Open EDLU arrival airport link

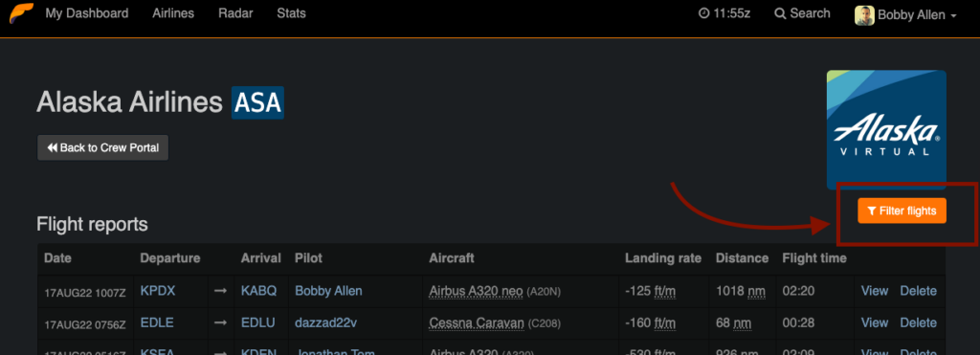point(258,322)
